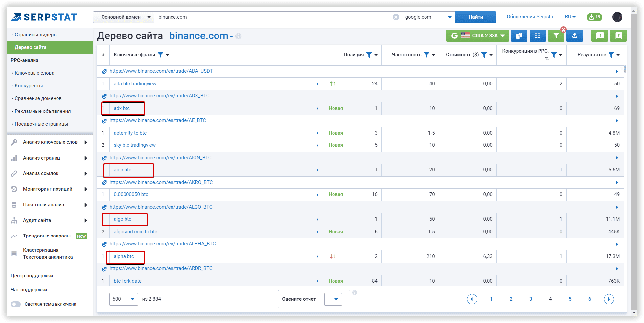
Task: Open ADA_USDT URL external link icon
Action: (104, 71)
